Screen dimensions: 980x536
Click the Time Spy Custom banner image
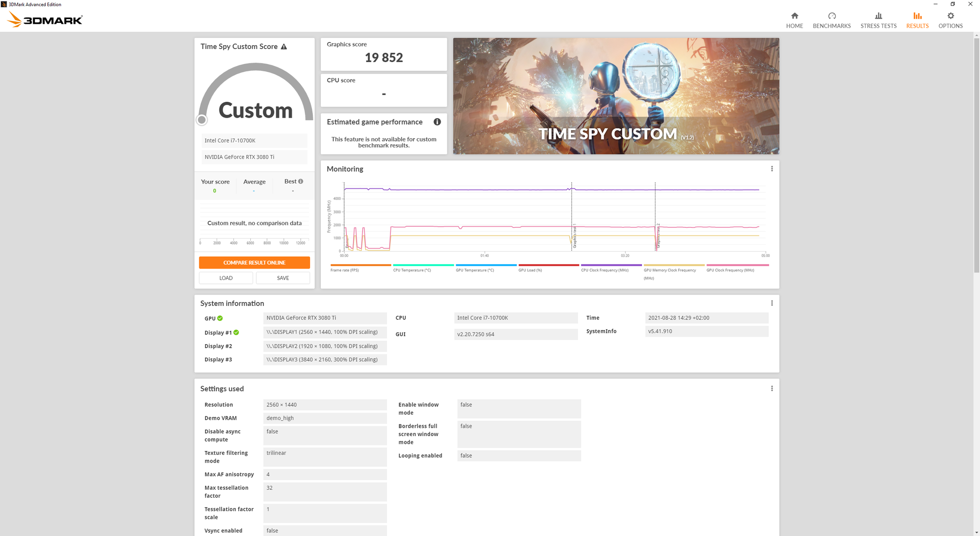coord(616,96)
